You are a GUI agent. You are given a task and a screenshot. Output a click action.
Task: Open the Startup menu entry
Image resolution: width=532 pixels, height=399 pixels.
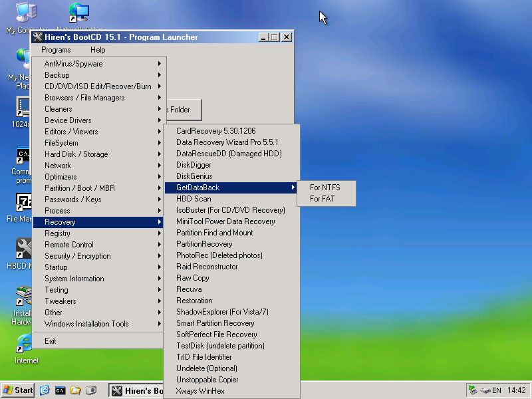click(98, 267)
